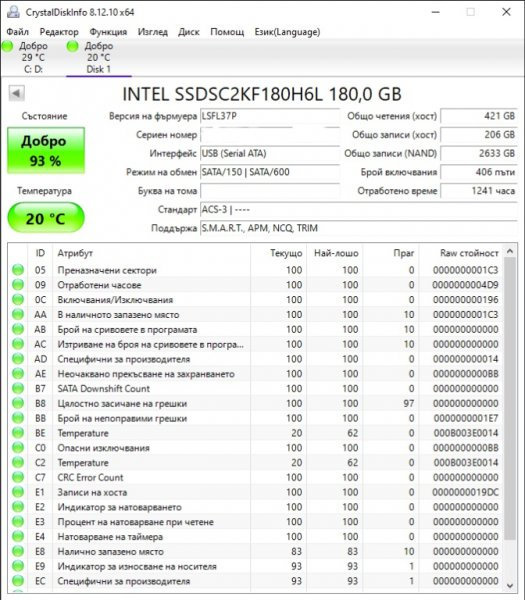Click the scrollbar down arrow in attribute list
The width and height of the screenshot is (525, 600).
510,585
